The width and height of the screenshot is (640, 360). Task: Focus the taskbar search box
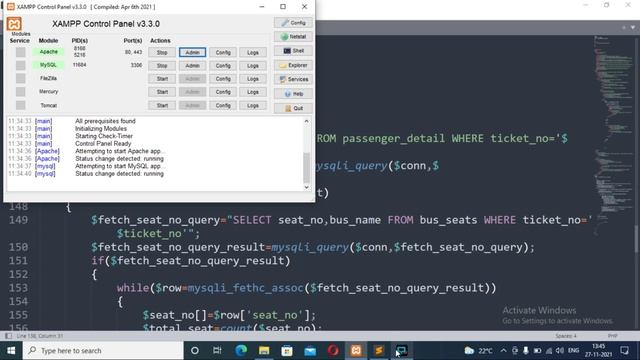tap(103, 351)
